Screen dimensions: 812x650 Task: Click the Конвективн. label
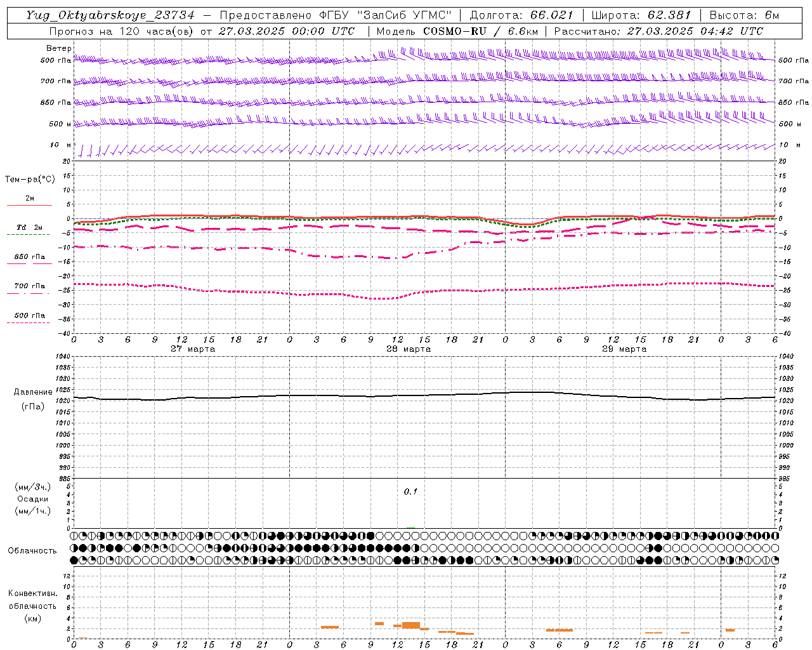(33, 594)
